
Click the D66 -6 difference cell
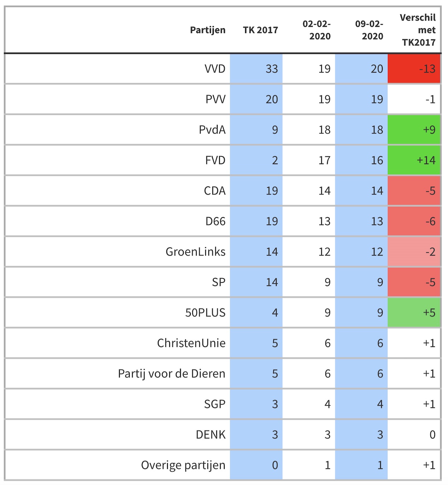[414, 221]
